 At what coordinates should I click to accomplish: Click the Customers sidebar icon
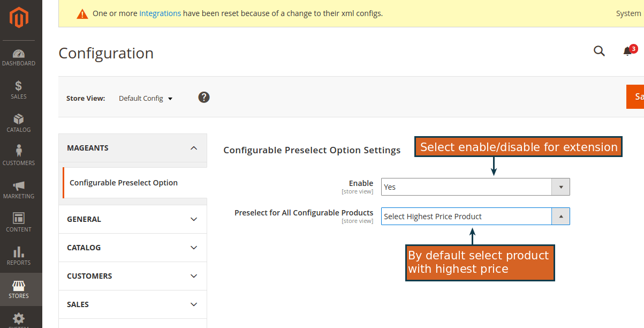[x=19, y=155]
